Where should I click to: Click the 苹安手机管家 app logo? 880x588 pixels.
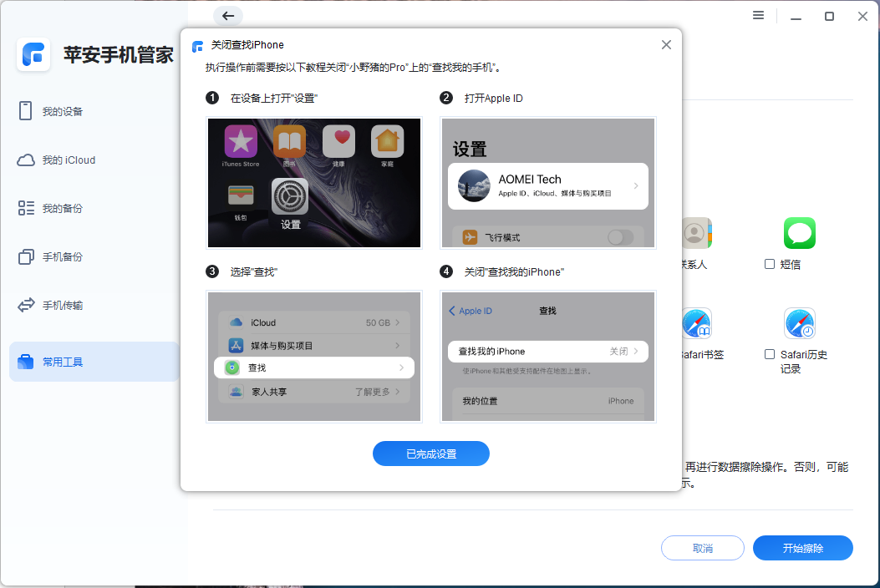[x=33, y=55]
